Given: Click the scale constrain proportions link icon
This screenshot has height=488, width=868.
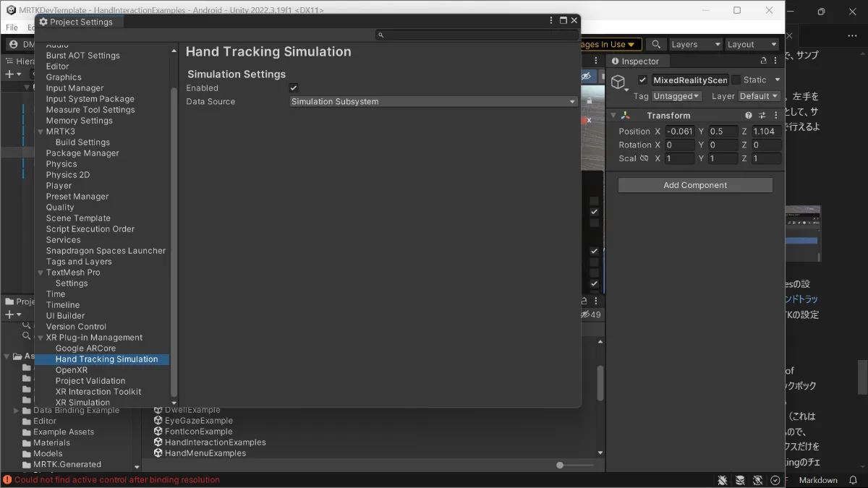Looking at the screenshot, I should 644,158.
